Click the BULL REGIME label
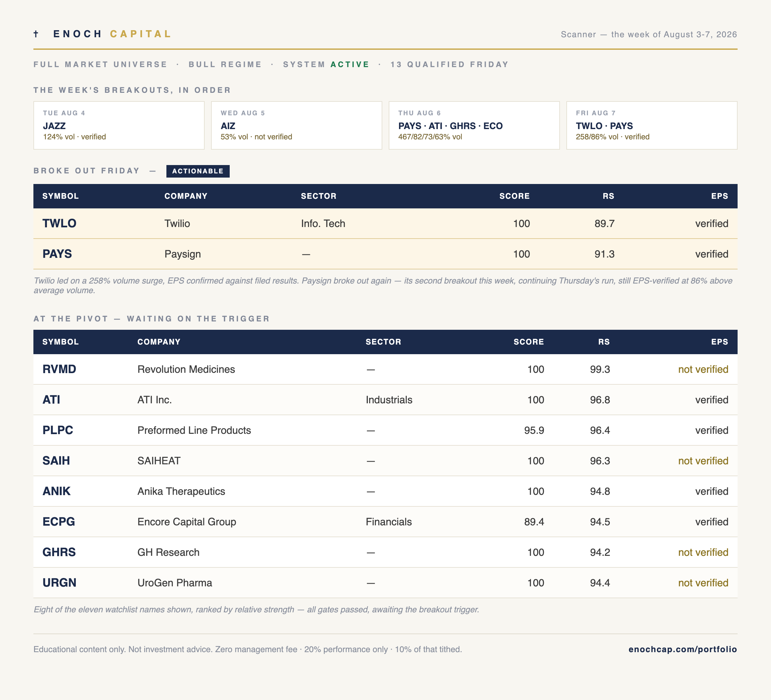The width and height of the screenshot is (771, 700). click(x=225, y=65)
